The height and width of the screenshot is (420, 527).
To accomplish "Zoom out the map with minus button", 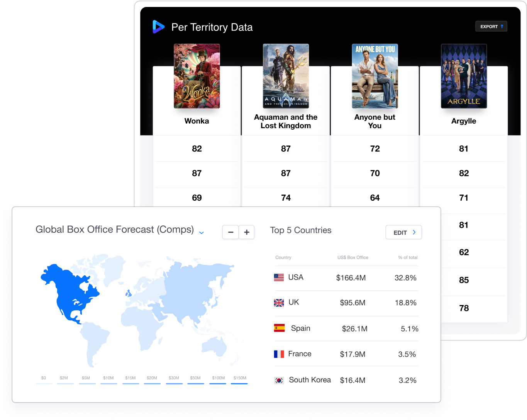I will [x=230, y=232].
